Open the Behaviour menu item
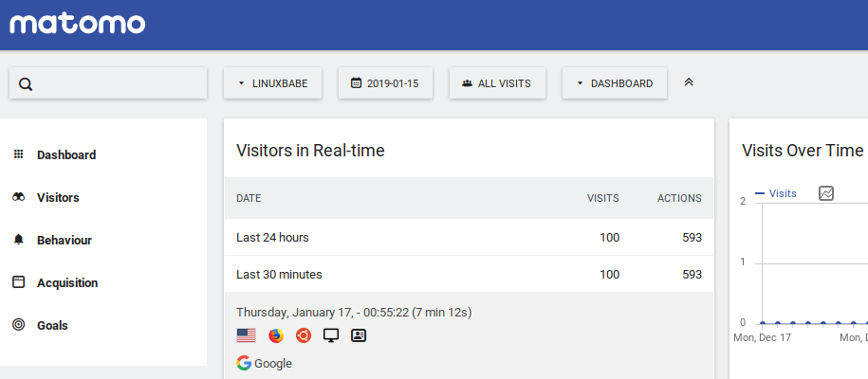868x379 pixels. [64, 241]
